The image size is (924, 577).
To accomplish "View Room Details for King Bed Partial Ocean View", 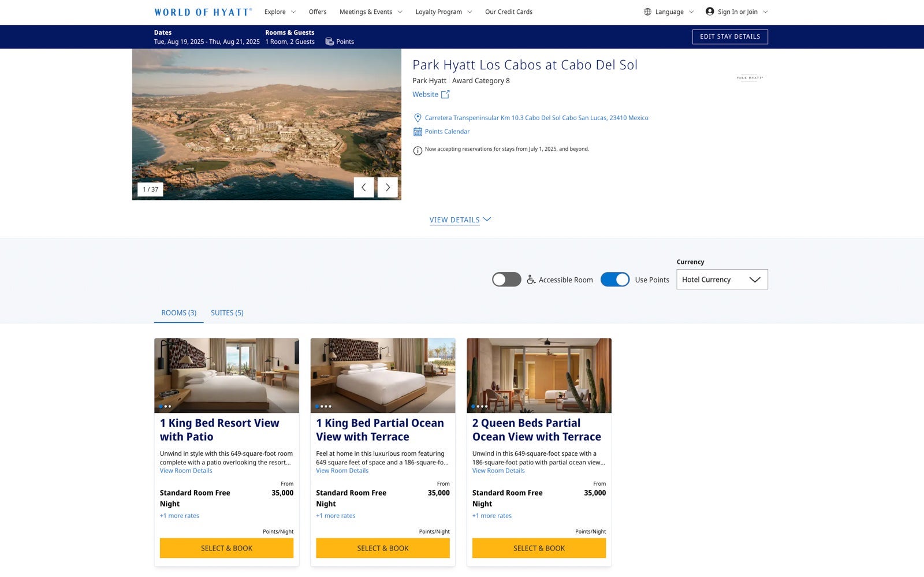I will [342, 471].
